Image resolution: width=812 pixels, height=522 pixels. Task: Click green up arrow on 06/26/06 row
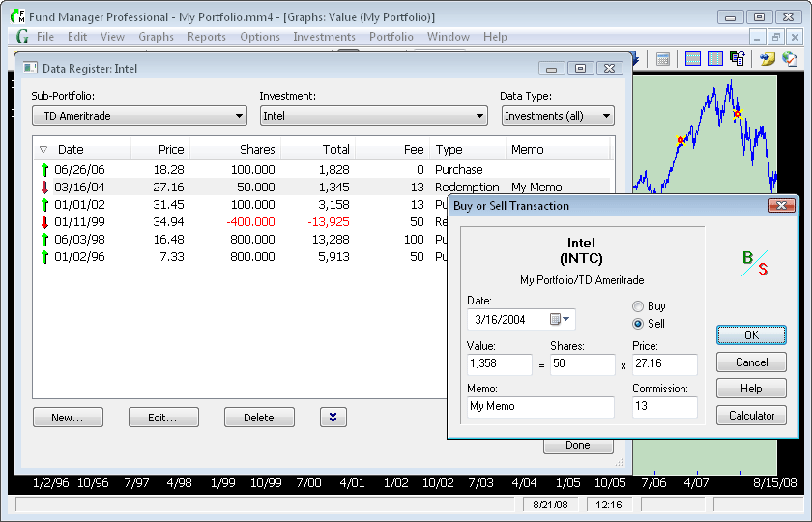(x=44, y=169)
